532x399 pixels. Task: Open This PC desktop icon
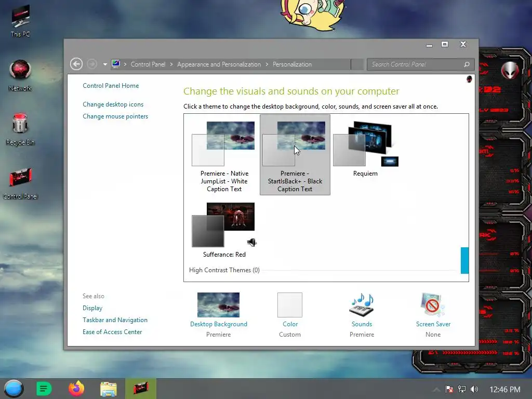pyautogui.click(x=20, y=21)
